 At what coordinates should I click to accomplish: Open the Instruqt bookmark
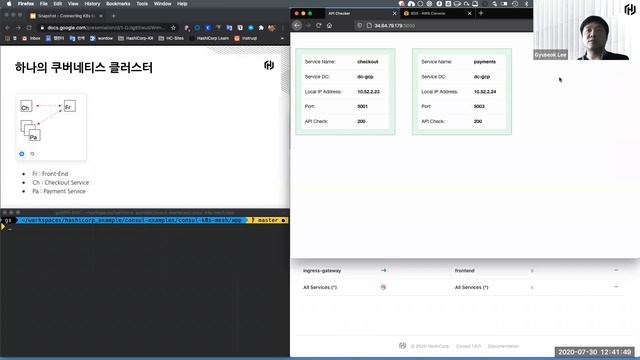tap(246, 38)
